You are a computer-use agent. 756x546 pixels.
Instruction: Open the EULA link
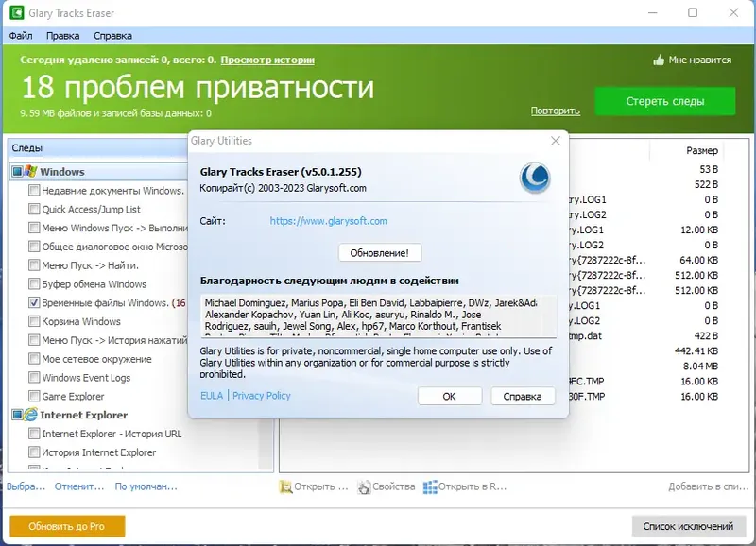pyautogui.click(x=212, y=396)
